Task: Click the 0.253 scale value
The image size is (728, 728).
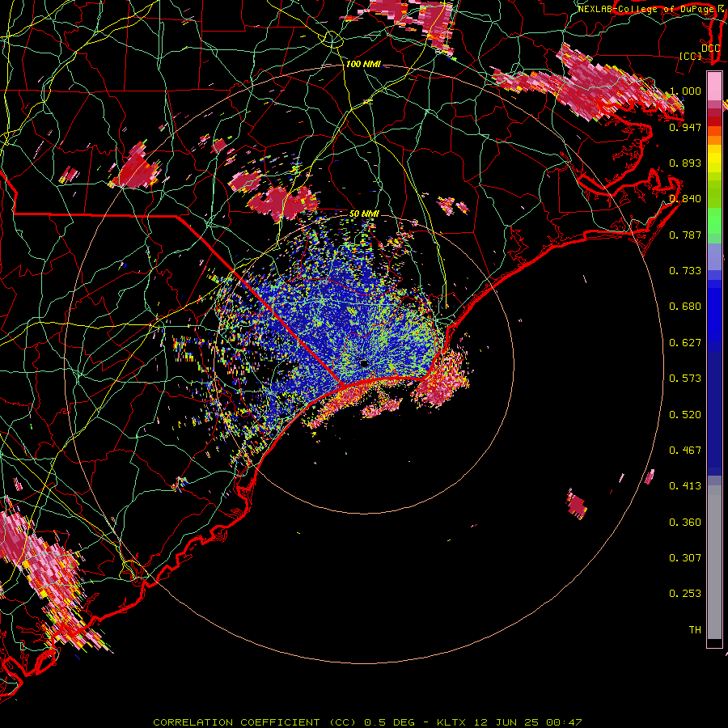Action: [685, 594]
